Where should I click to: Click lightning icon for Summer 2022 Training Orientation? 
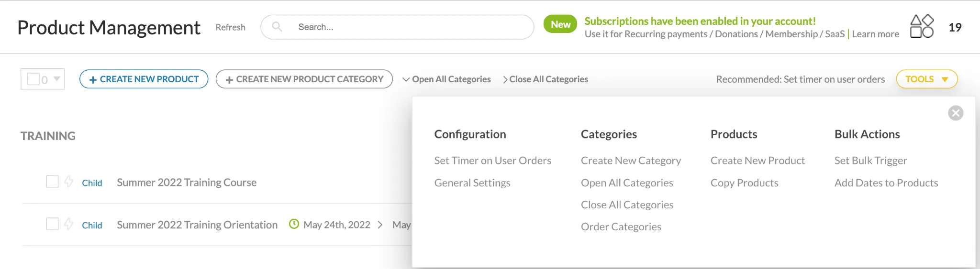(x=69, y=224)
